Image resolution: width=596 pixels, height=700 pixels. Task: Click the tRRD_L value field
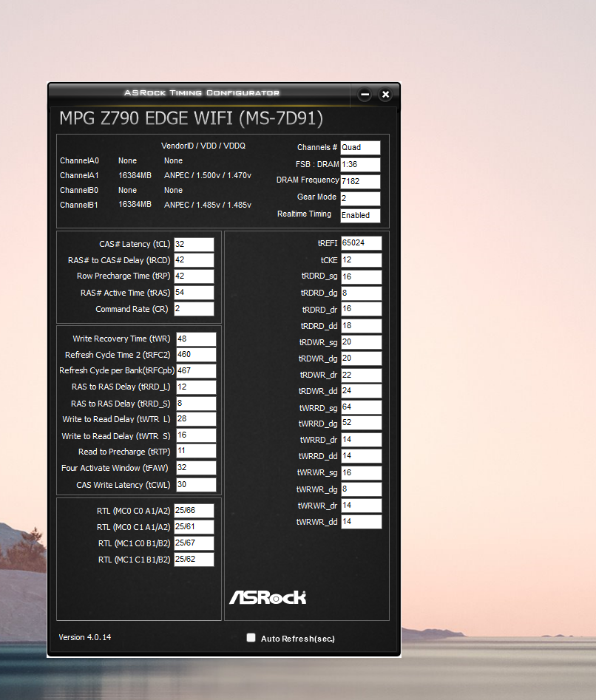click(x=196, y=387)
